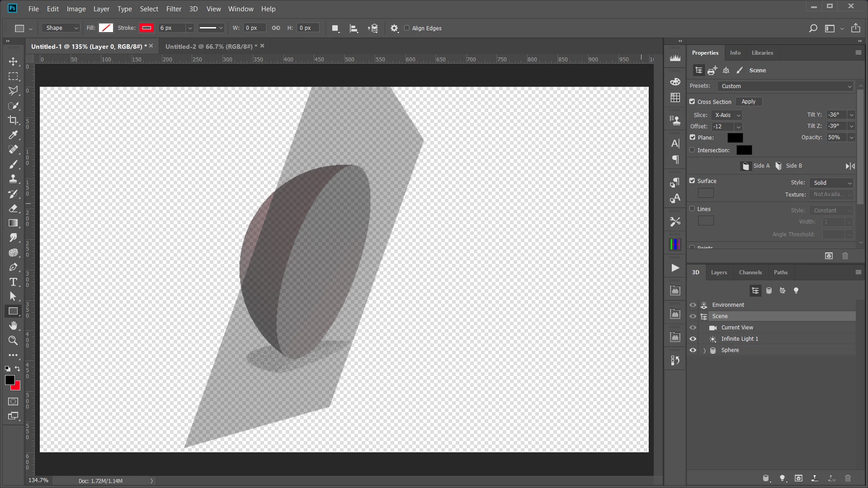Select the Hand tool

13,326
